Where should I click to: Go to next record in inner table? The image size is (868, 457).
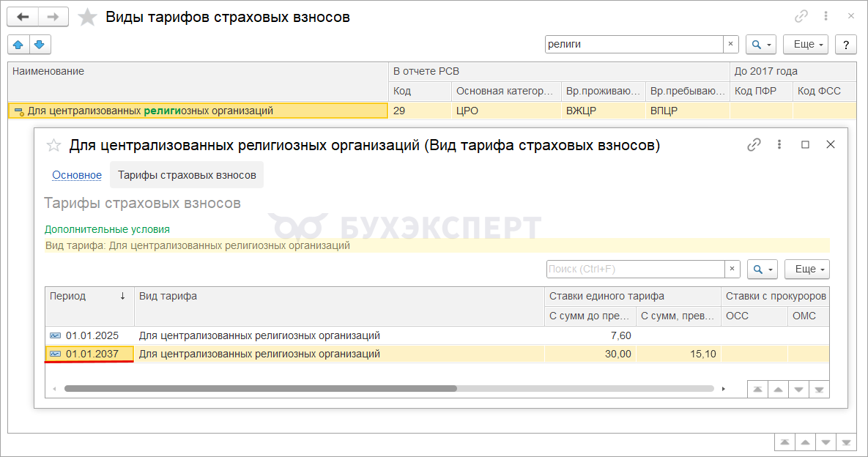(798, 390)
